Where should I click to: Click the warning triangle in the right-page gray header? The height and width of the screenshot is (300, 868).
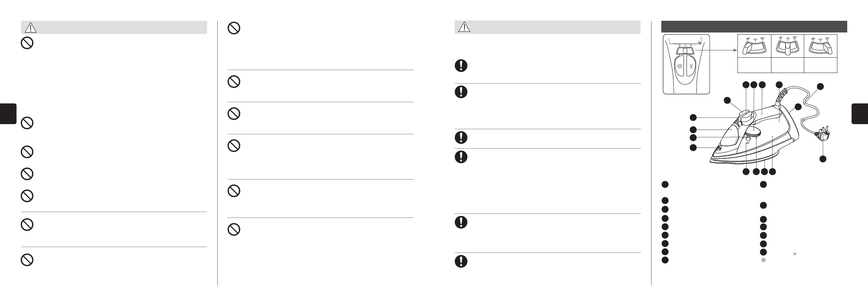click(464, 27)
